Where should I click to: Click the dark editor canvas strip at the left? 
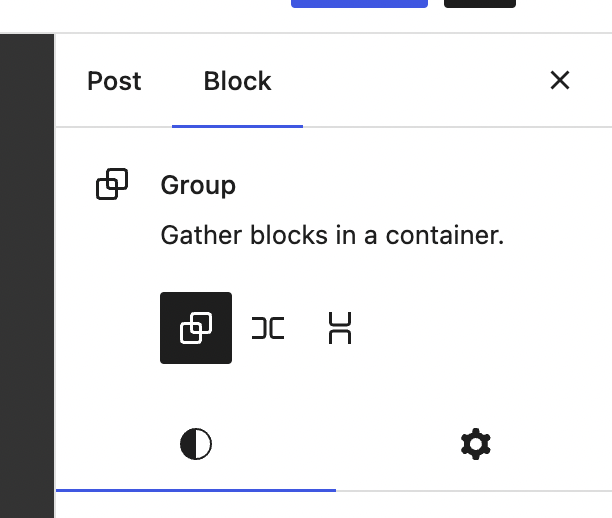[27, 276]
